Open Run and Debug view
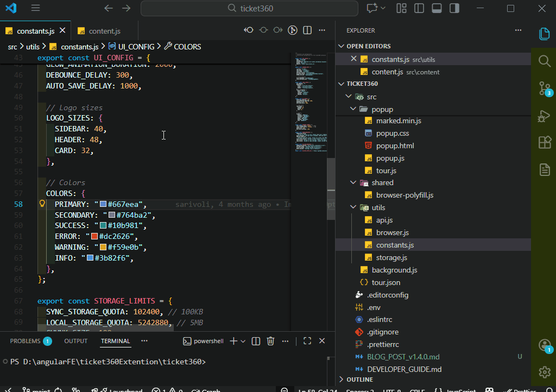 point(544,116)
